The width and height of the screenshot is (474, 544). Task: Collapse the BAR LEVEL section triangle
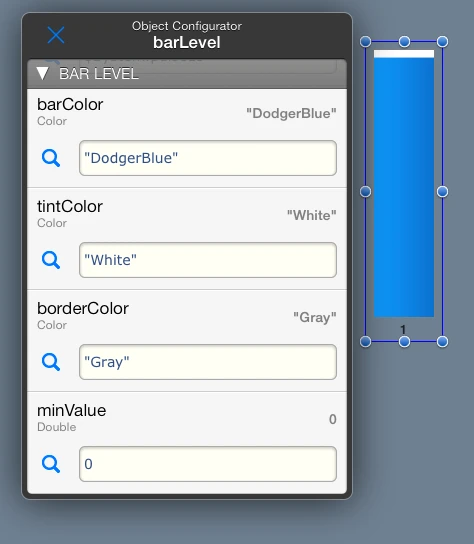43,73
